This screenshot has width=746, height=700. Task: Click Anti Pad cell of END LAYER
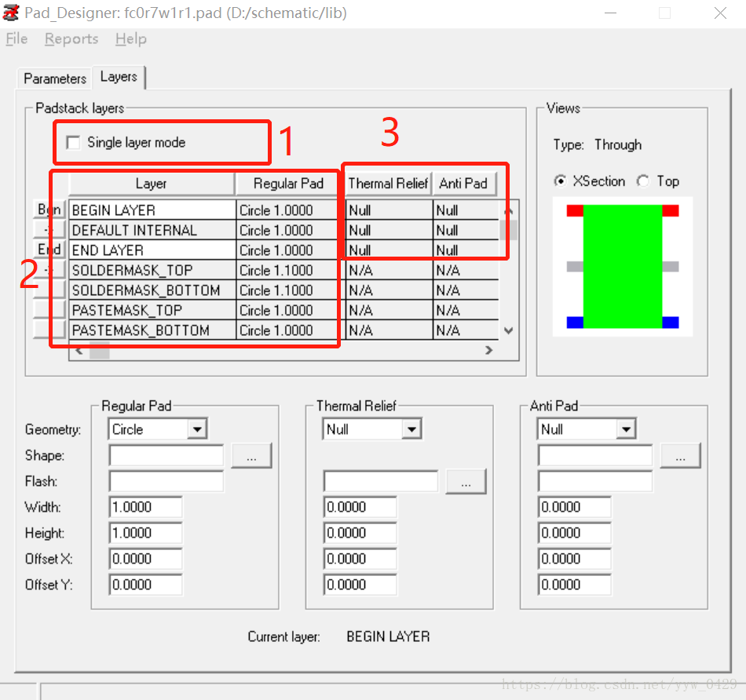point(466,250)
